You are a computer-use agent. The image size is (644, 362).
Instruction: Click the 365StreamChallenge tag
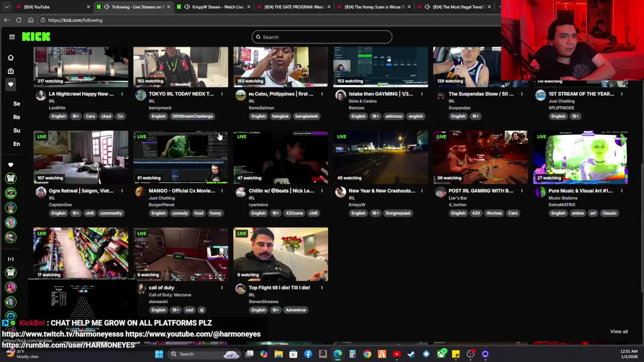click(x=193, y=116)
